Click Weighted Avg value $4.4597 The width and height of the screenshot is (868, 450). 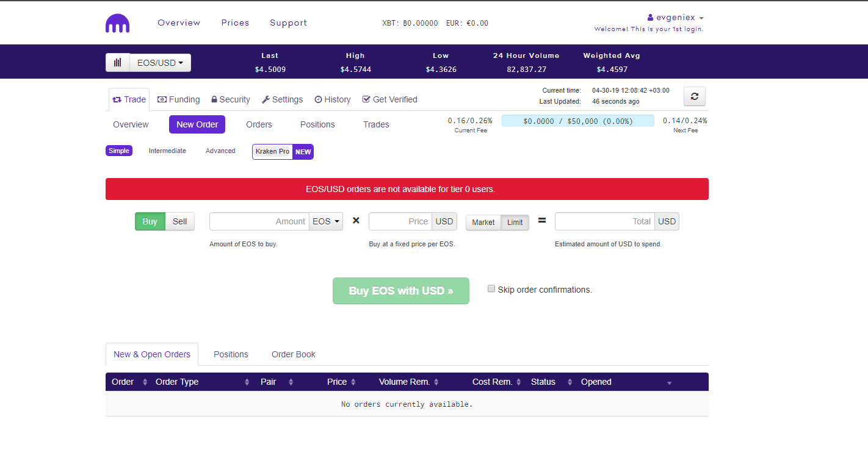click(x=612, y=70)
